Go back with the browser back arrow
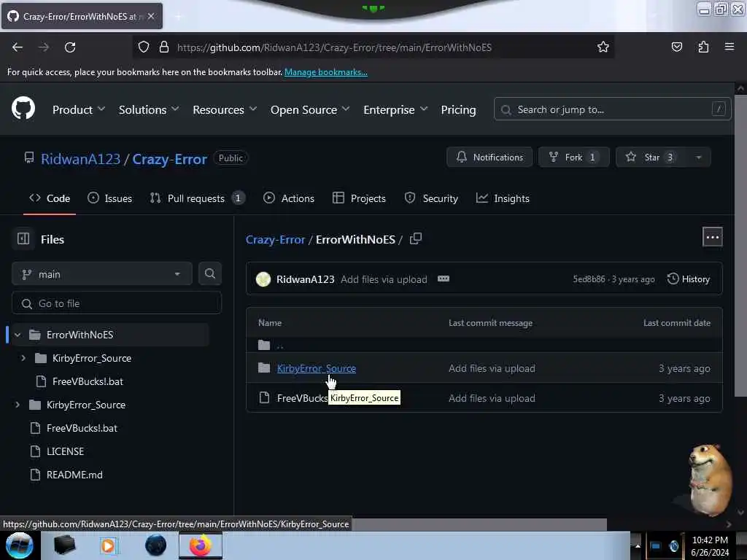This screenshot has height=560, width=747. 18,47
